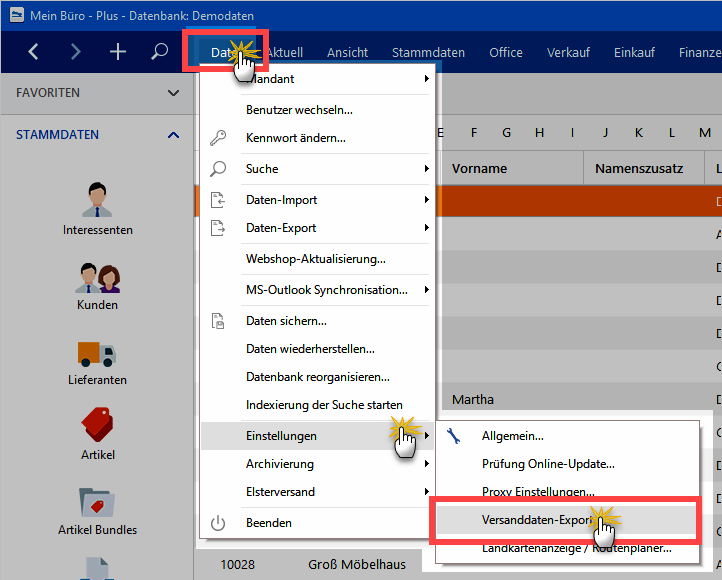Click the Mein Büro app icon in title bar
This screenshot has height=580, width=722.
(x=17, y=15)
